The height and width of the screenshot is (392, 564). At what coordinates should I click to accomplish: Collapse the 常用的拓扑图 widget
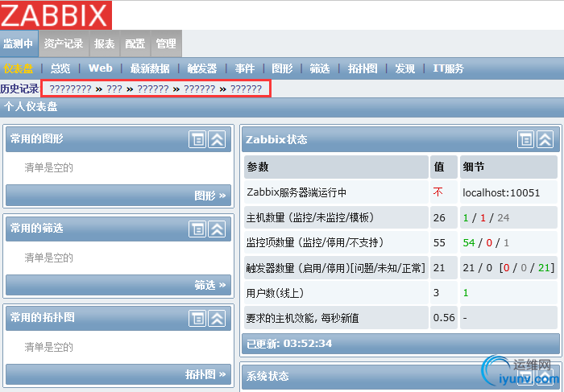[218, 318]
